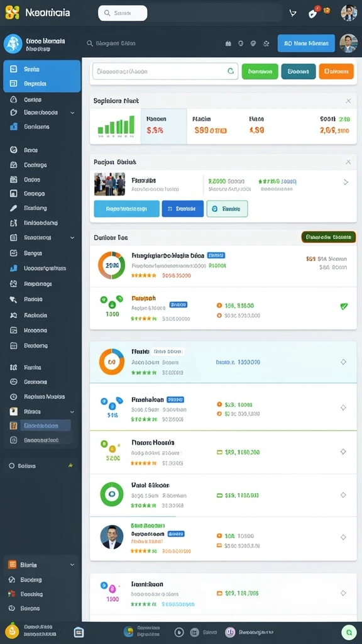Click the teal button beside the search field

tap(299, 71)
